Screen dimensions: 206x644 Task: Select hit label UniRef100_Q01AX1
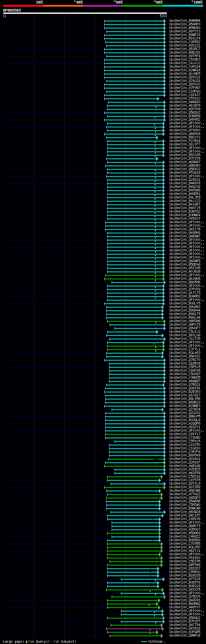pos(185,459)
